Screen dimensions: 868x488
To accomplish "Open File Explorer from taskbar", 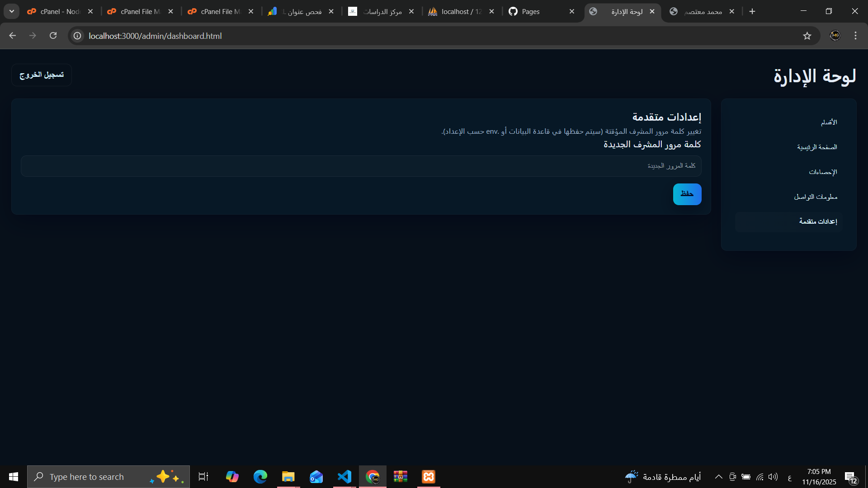I will 288,477.
